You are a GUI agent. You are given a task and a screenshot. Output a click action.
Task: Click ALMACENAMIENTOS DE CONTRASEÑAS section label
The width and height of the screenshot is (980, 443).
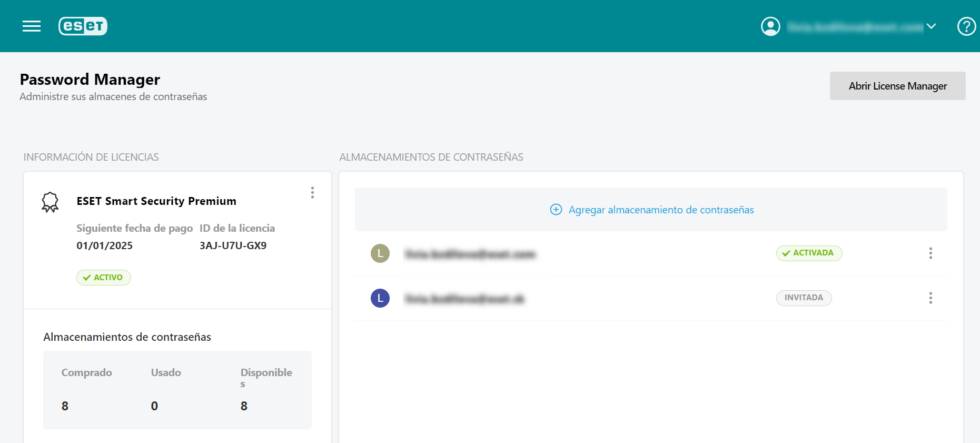[431, 157]
